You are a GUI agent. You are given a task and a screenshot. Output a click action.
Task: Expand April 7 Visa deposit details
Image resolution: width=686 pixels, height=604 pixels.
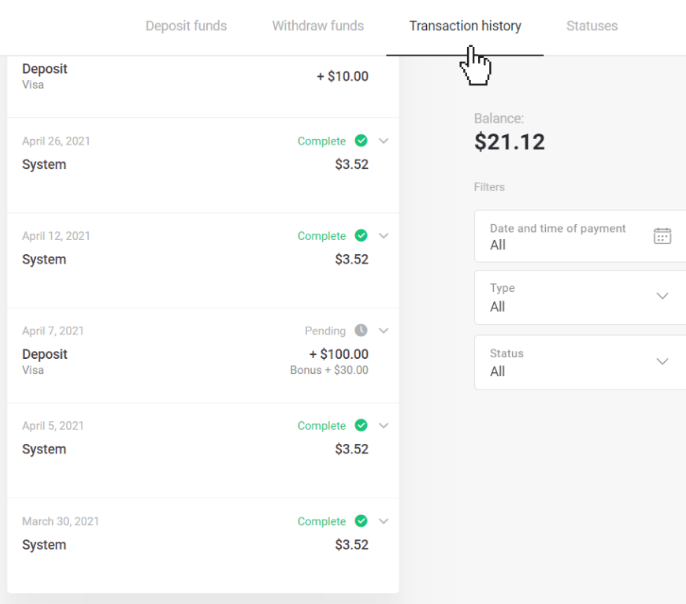pyautogui.click(x=384, y=331)
